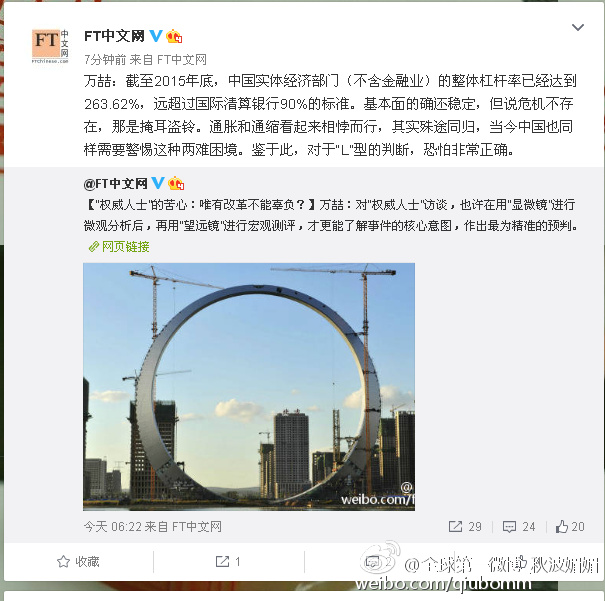Click the crown badge in quoted post

tap(176, 183)
